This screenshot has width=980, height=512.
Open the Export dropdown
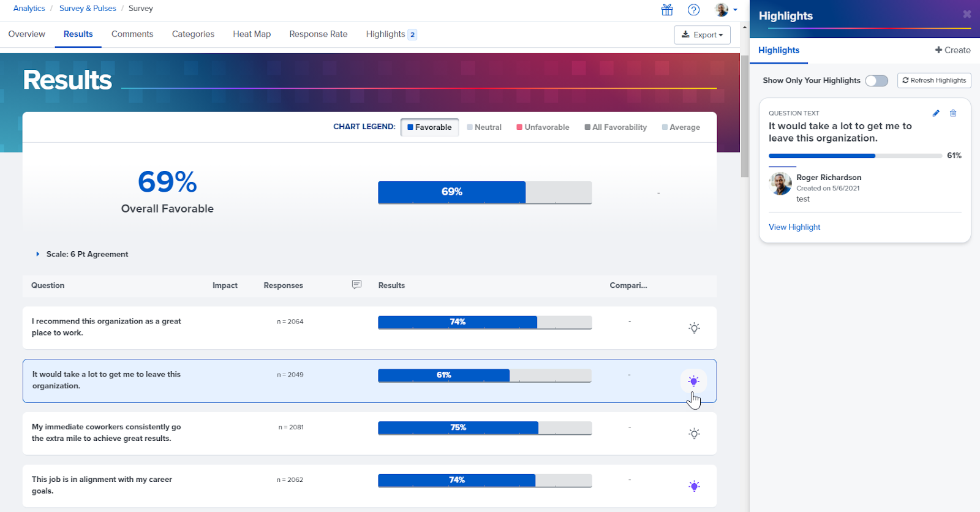pyautogui.click(x=702, y=35)
